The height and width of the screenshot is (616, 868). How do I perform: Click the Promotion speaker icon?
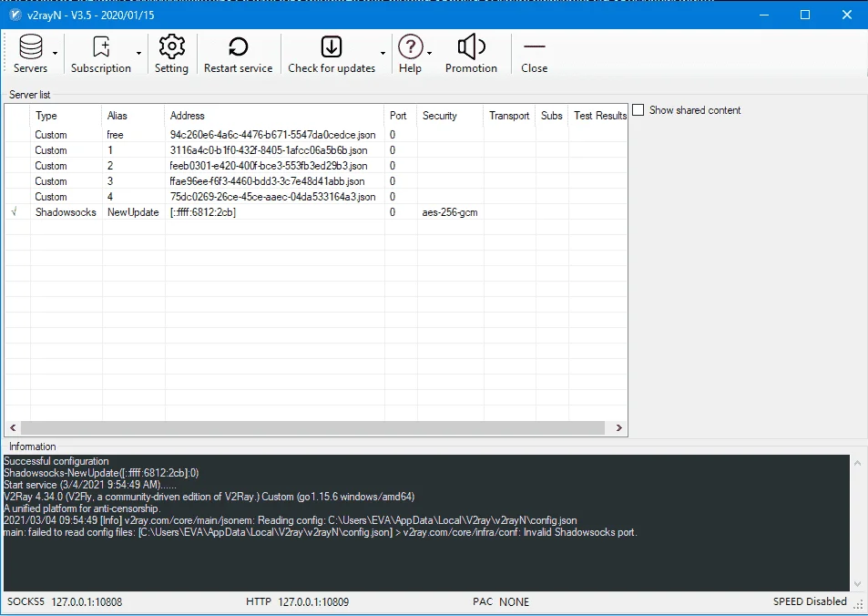(x=471, y=46)
